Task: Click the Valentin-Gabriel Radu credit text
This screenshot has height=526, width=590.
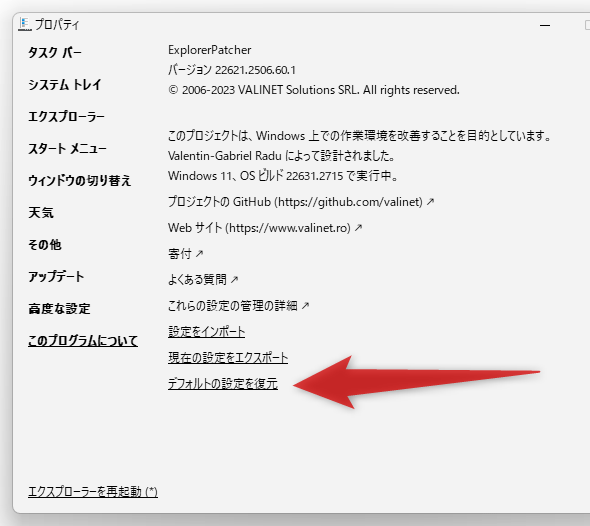Action: click(x=281, y=156)
